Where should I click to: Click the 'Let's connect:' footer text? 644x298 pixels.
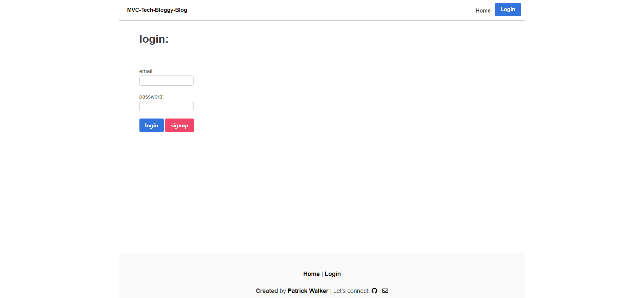[x=351, y=291]
